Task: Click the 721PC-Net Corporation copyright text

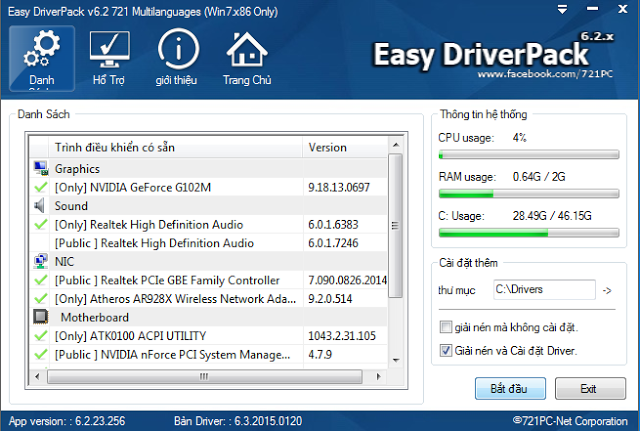Action: [570, 421]
